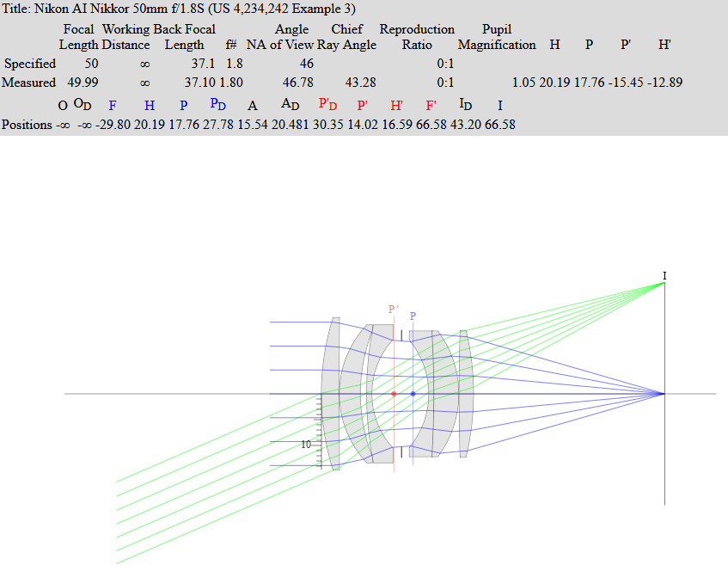The image size is (728, 577).
Task: Click the Positions value 20.481
Action: click(291, 125)
